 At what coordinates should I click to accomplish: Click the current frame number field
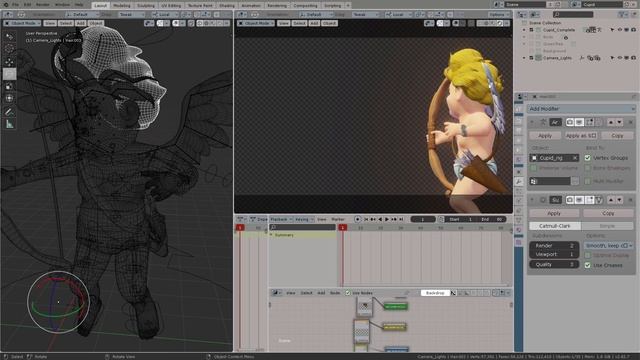pos(423,220)
